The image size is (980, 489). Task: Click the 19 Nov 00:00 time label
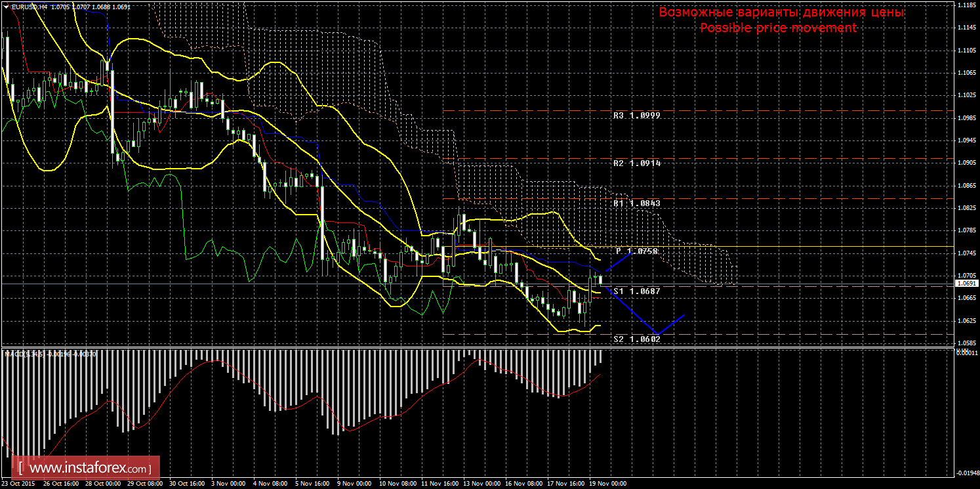[606, 484]
